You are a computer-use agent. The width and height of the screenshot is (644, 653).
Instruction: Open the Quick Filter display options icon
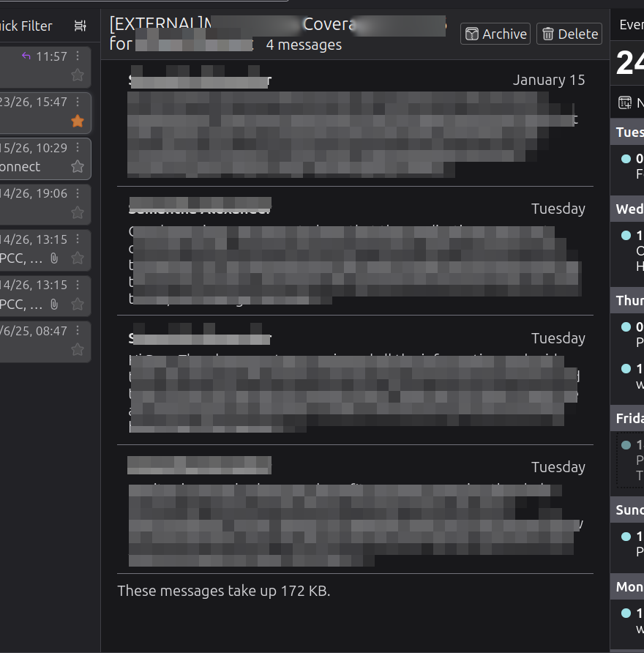pyautogui.click(x=80, y=26)
